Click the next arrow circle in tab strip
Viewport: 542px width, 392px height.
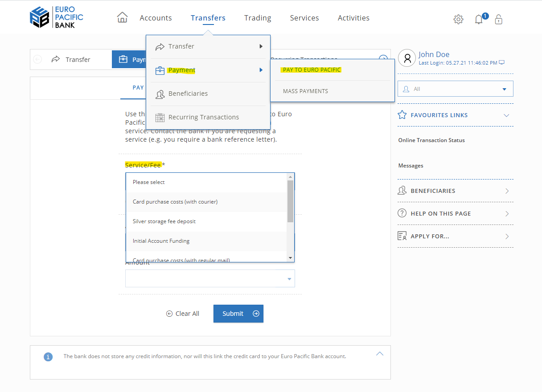click(383, 59)
